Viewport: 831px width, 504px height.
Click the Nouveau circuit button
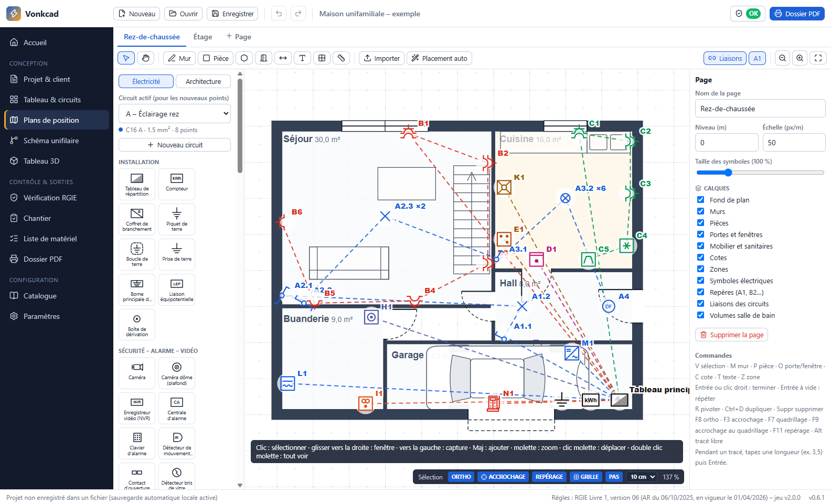[175, 145]
